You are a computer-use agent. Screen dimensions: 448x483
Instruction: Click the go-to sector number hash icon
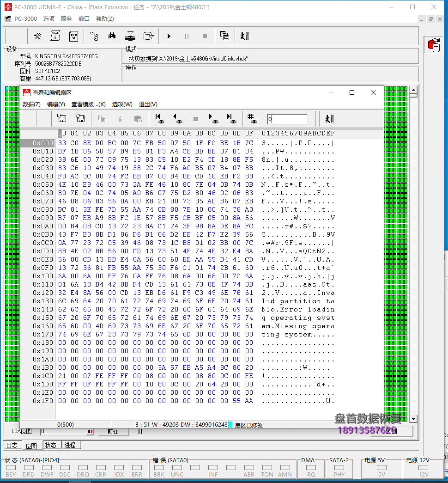tap(252, 118)
